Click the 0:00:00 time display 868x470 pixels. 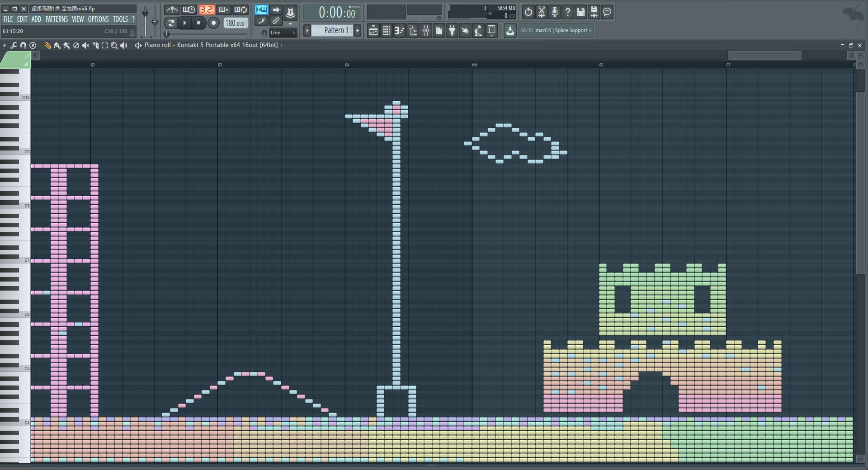pyautogui.click(x=332, y=12)
